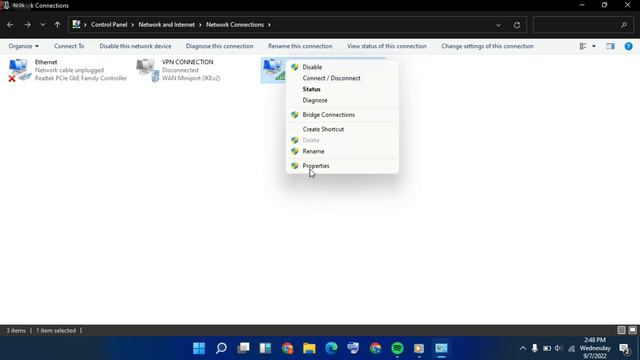The height and width of the screenshot is (360, 640).
Task: Open the address bar history dropdown
Action: pyautogui.click(x=498, y=25)
